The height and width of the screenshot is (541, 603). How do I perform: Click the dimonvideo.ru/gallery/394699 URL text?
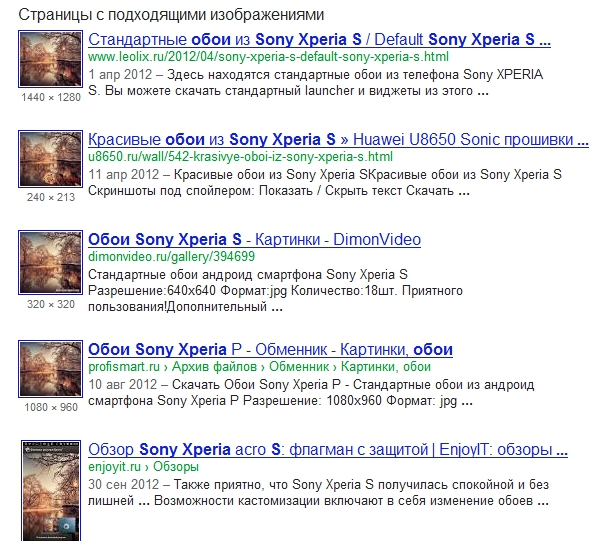[172, 257]
